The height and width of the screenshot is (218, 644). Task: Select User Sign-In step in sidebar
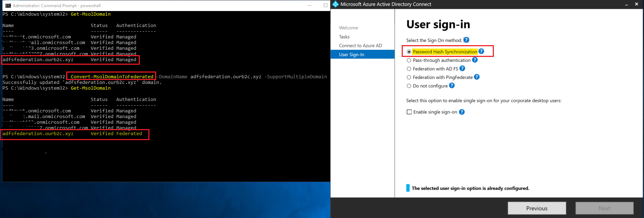point(363,54)
